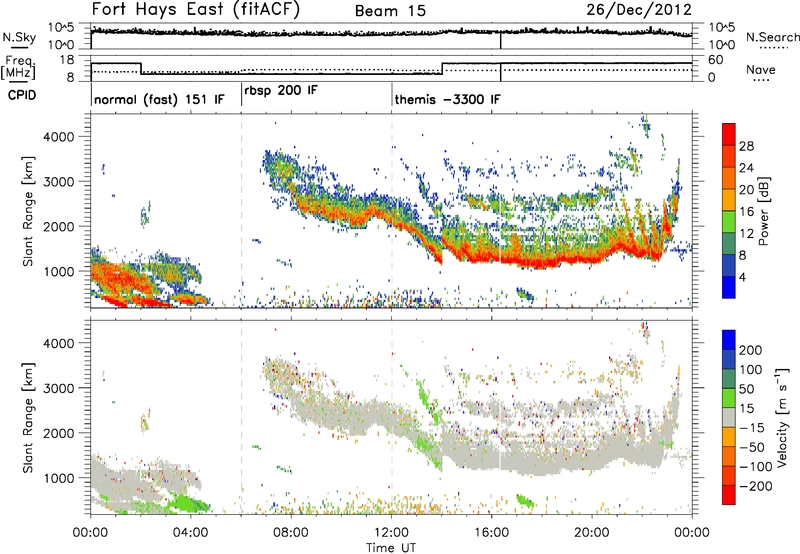Click the "12:00" time axis label
800x554 pixels.
(x=391, y=533)
